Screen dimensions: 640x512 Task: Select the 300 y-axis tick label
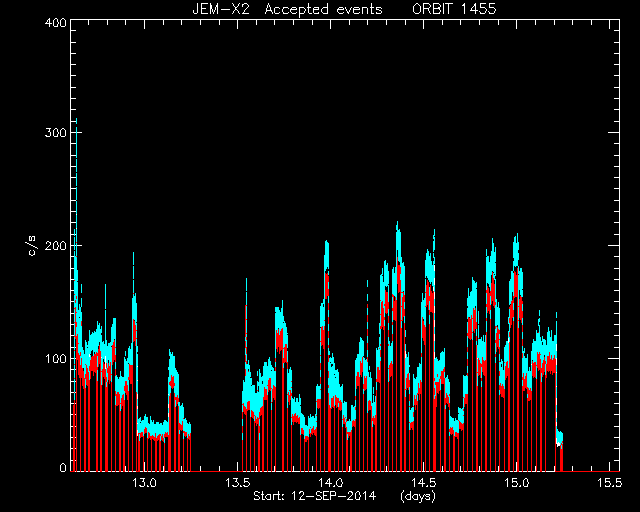point(56,133)
